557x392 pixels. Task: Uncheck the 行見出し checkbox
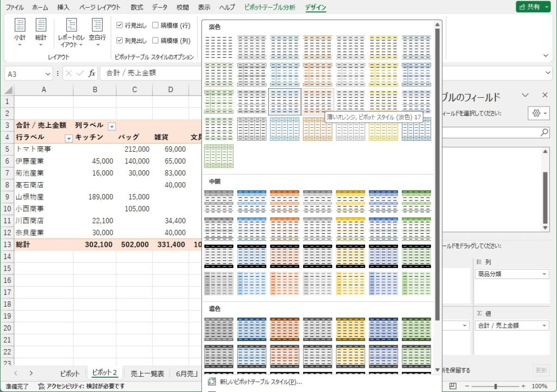coord(120,25)
